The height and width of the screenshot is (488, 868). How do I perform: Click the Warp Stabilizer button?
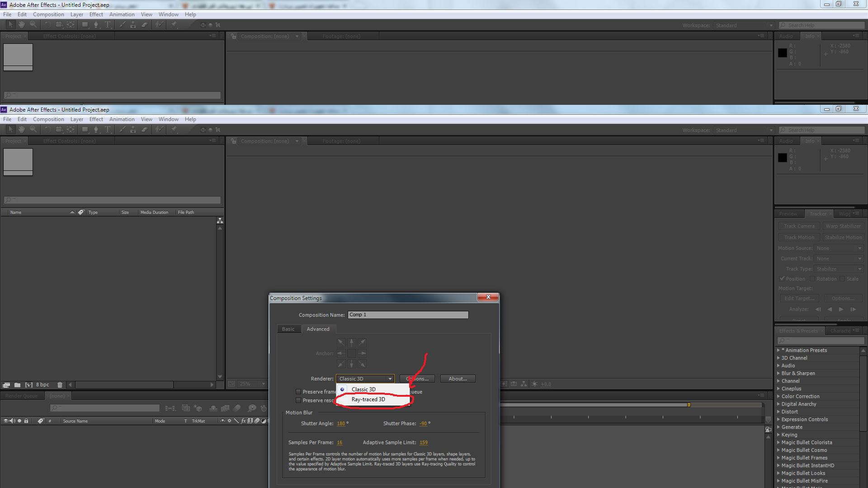[843, 226]
